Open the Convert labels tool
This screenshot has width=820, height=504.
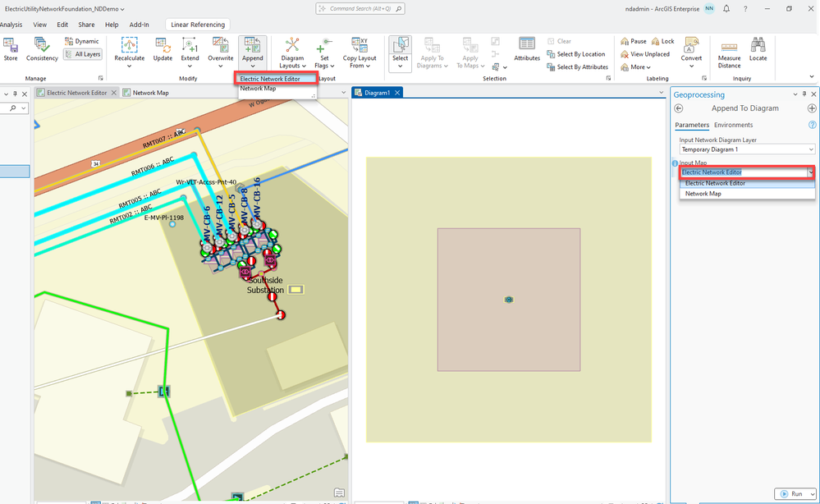tap(691, 53)
